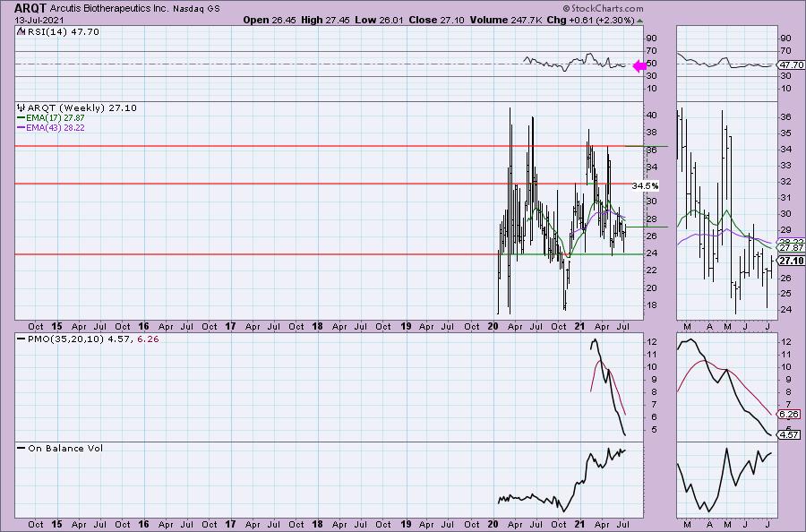
Task: Click the ARQT ticker symbol in the chart title
Action: coord(30,8)
